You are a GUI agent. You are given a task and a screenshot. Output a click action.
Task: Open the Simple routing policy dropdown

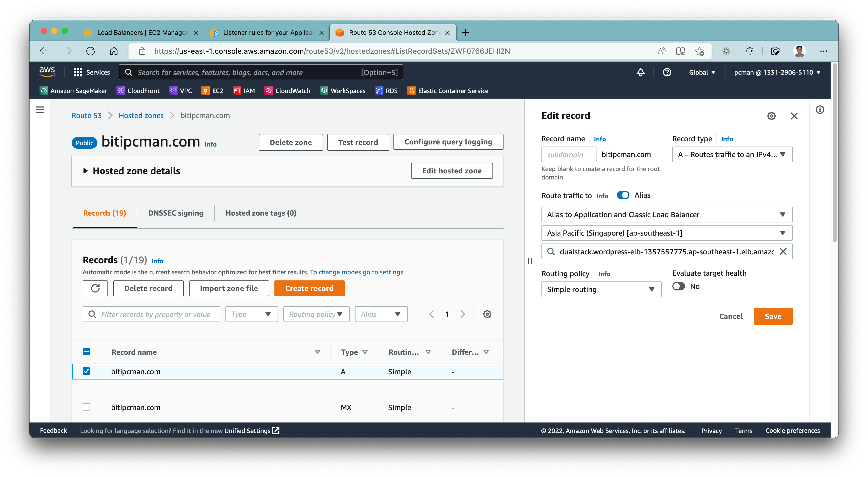(x=601, y=289)
